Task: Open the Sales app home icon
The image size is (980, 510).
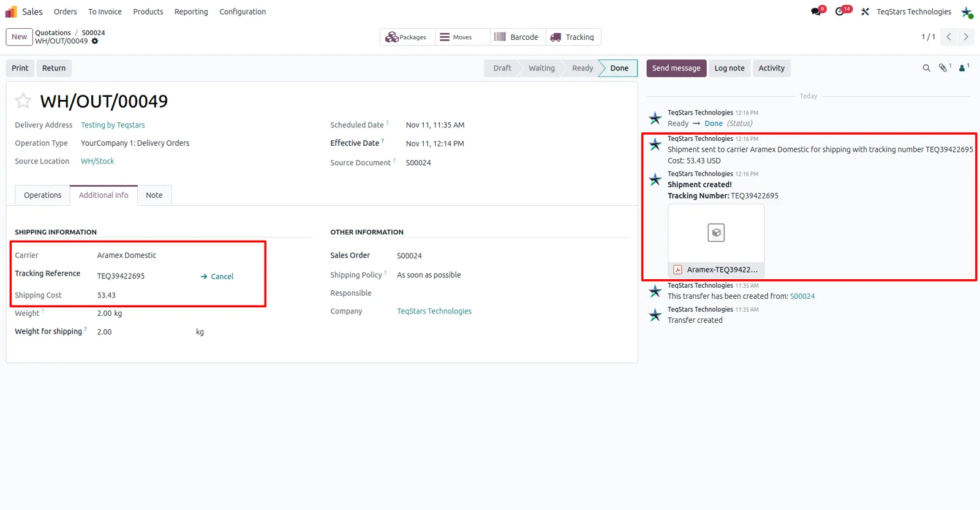Action: (11, 12)
